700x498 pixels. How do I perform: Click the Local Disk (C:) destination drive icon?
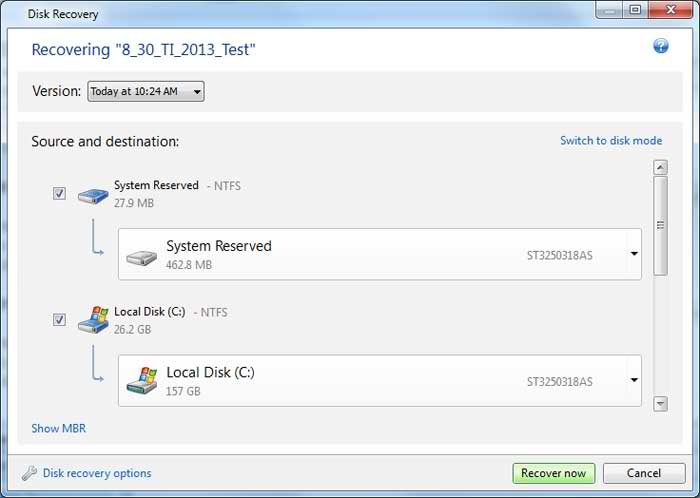click(x=142, y=381)
